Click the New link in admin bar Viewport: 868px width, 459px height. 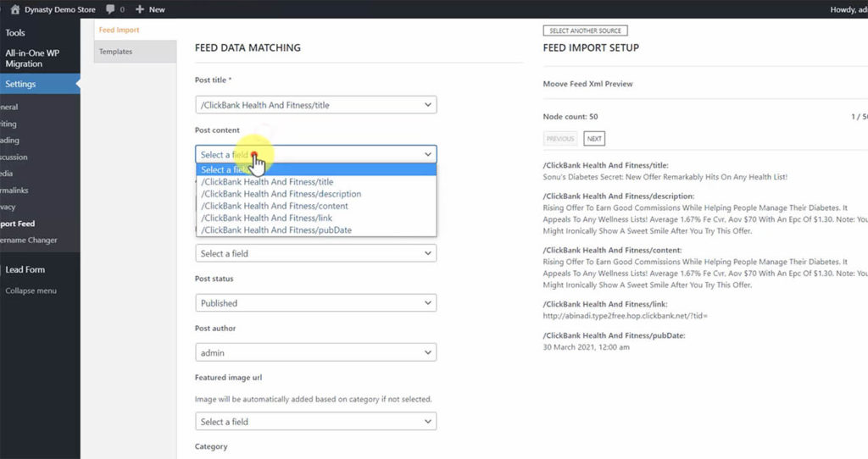pos(157,9)
